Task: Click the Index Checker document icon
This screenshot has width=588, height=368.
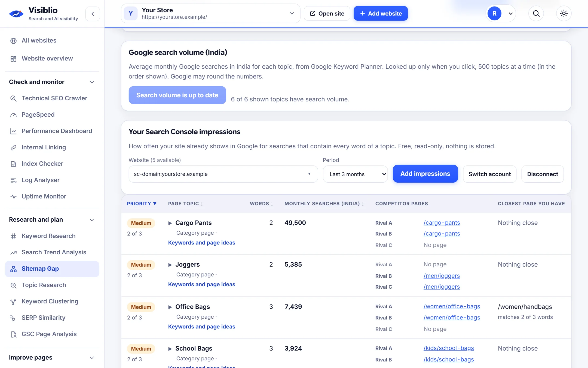Action: [13, 164]
